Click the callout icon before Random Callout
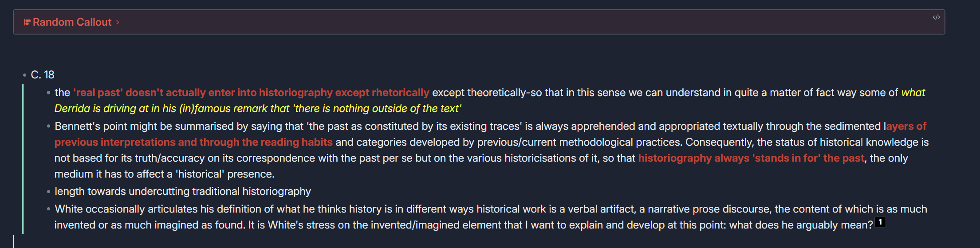This screenshot has height=248, width=980. (x=27, y=22)
